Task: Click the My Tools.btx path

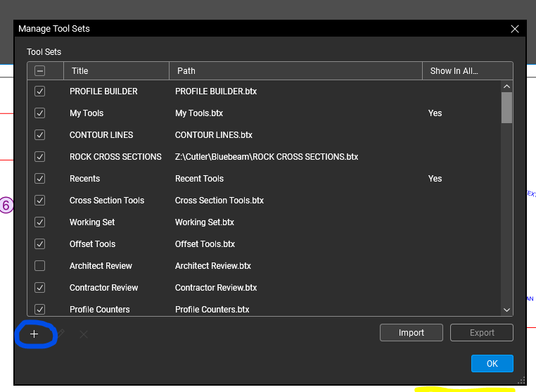Action: point(199,113)
